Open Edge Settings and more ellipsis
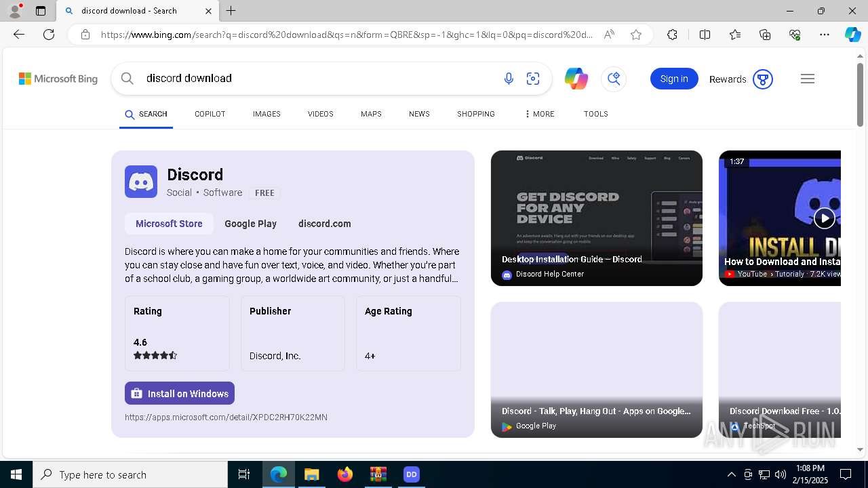The width and height of the screenshot is (868, 488). (x=825, y=35)
